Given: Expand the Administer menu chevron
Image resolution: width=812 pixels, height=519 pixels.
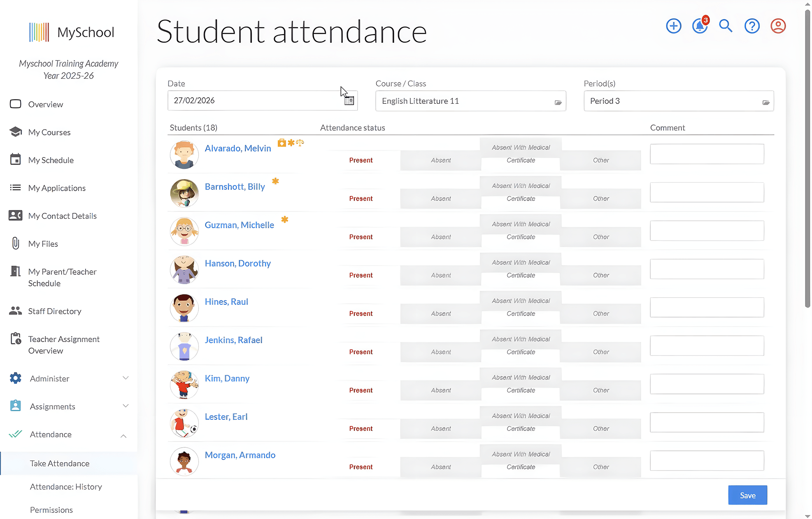Looking at the screenshot, I should tap(126, 378).
